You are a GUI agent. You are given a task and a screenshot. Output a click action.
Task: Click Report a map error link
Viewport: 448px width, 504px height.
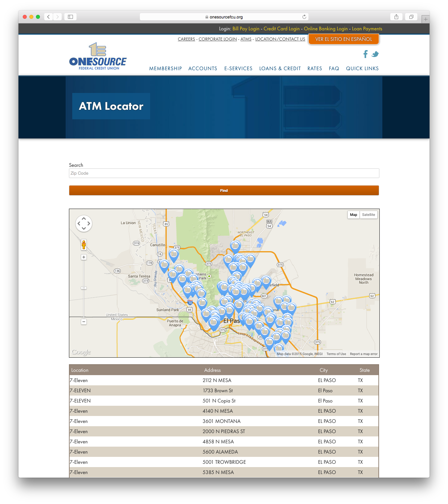pos(364,354)
